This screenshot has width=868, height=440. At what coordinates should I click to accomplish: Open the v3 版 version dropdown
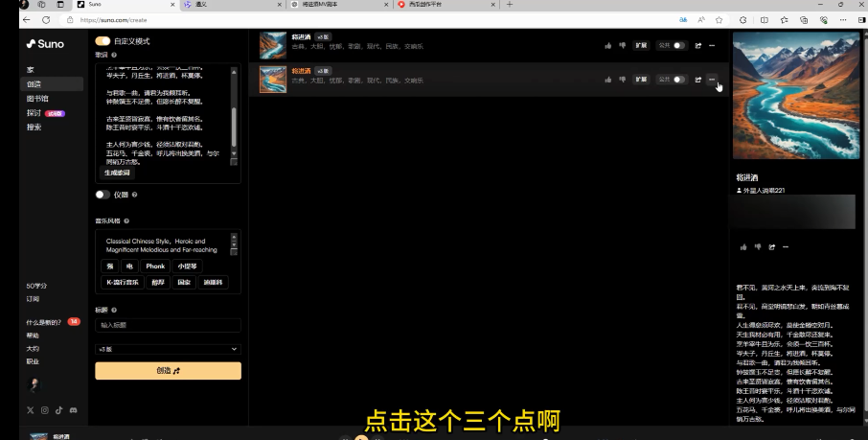pos(168,349)
